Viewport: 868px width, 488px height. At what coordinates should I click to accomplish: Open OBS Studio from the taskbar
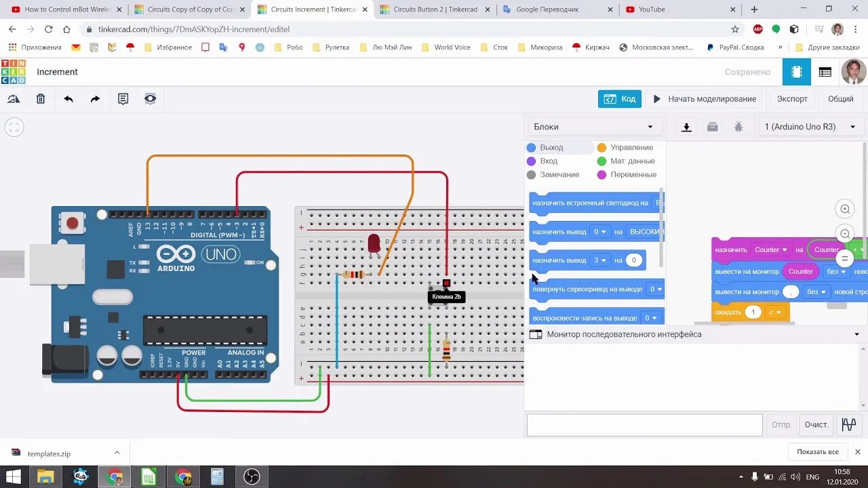click(x=252, y=476)
